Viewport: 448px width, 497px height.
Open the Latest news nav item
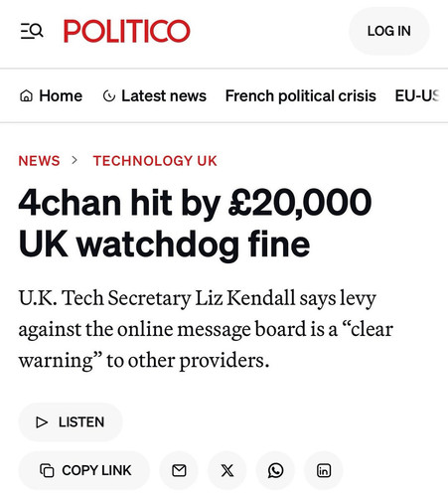click(155, 96)
